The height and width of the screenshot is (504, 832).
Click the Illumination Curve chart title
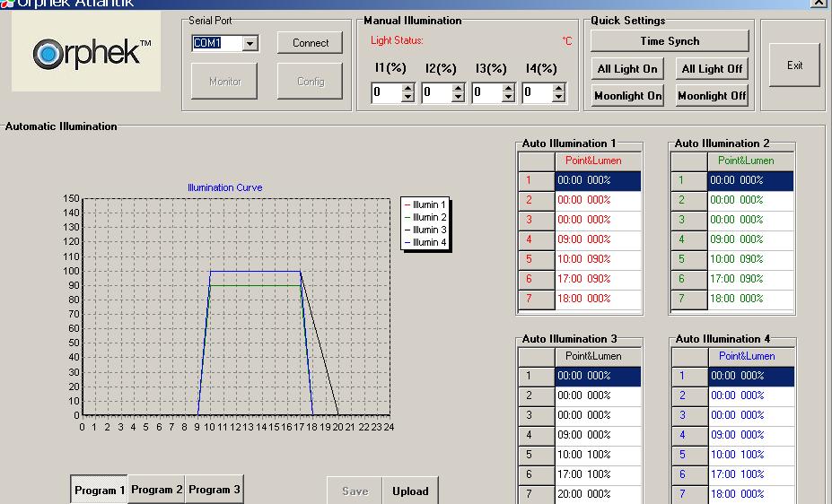(x=225, y=187)
